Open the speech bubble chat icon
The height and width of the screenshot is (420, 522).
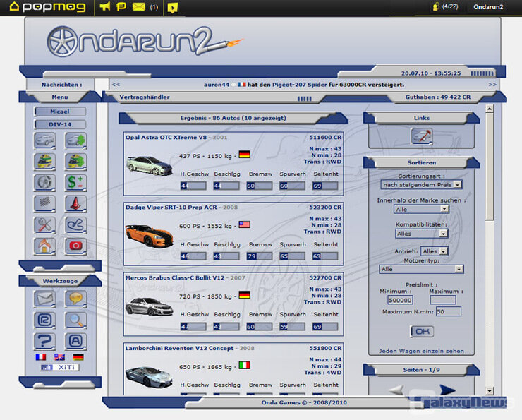coord(75,299)
